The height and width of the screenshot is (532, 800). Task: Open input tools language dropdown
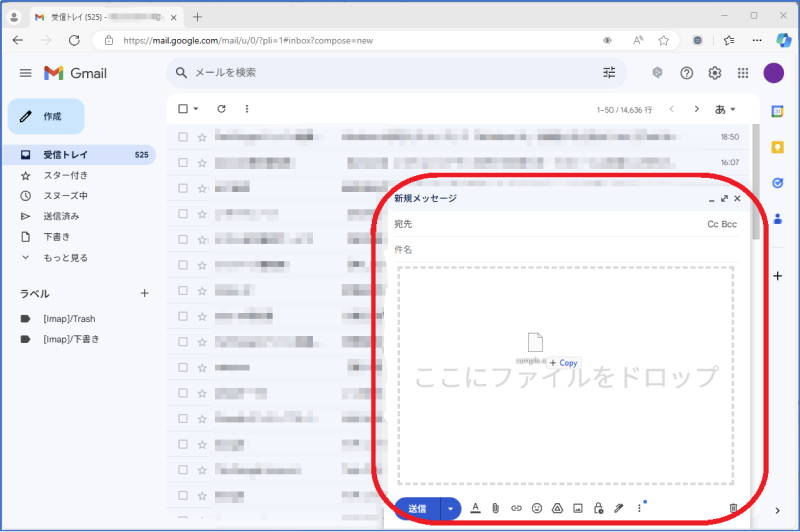click(725, 109)
